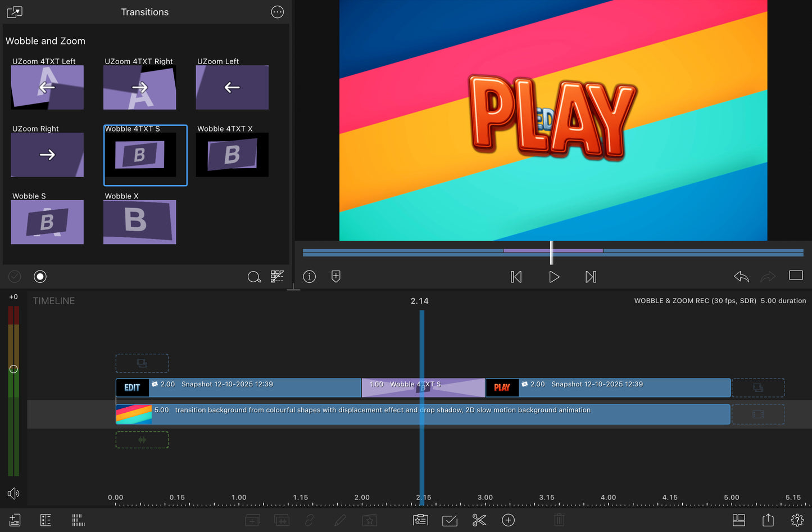This screenshot has width=812, height=532.
Task: Select the Wobble X transition thumbnail
Action: click(139, 222)
